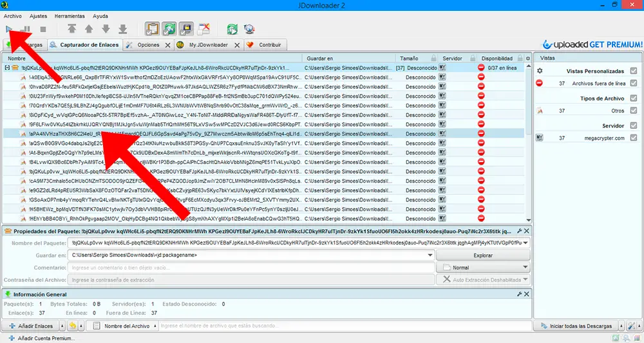
Task: Click gear icon beside Vistas Personalizadas
Action: (x=540, y=71)
